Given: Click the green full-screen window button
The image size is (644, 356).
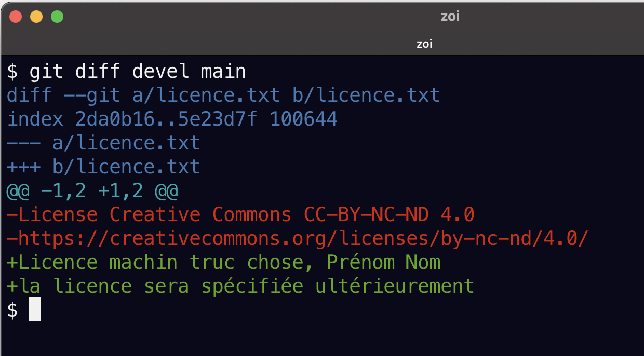Looking at the screenshot, I should click(x=57, y=17).
